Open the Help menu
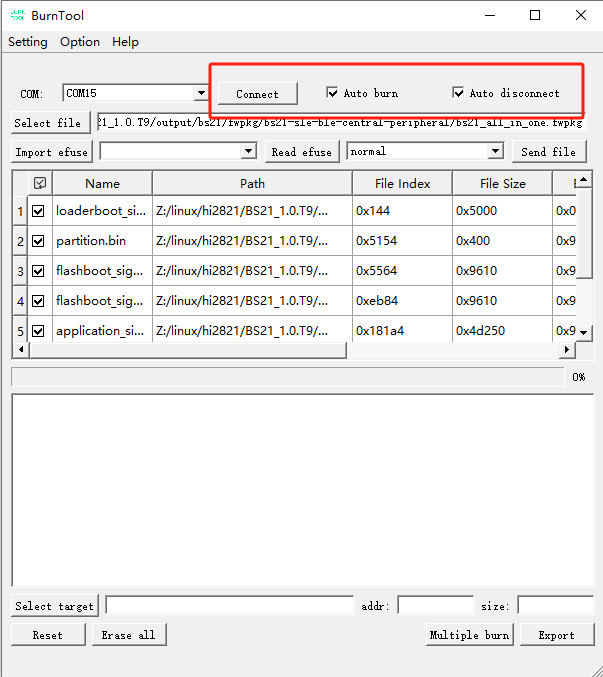Screen dimensions: 603x677 click(125, 42)
